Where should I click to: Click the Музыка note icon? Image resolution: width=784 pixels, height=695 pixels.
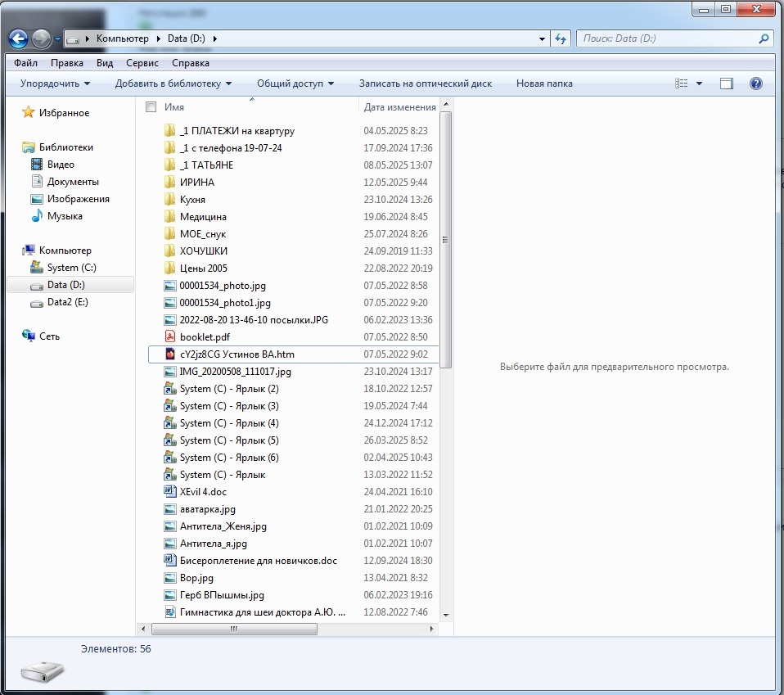37,215
